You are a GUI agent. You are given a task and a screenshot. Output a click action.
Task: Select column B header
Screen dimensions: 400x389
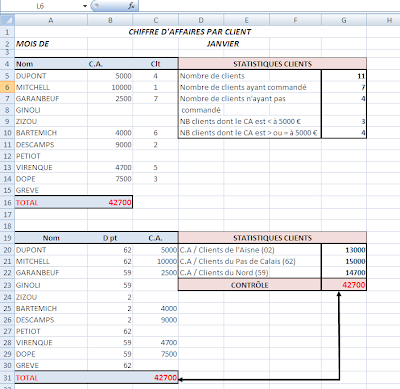point(110,20)
